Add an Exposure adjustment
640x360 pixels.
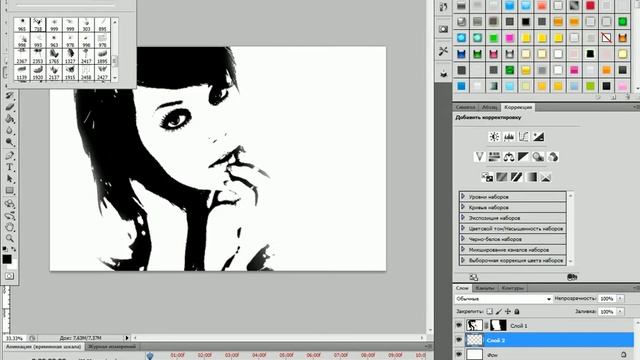538,137
